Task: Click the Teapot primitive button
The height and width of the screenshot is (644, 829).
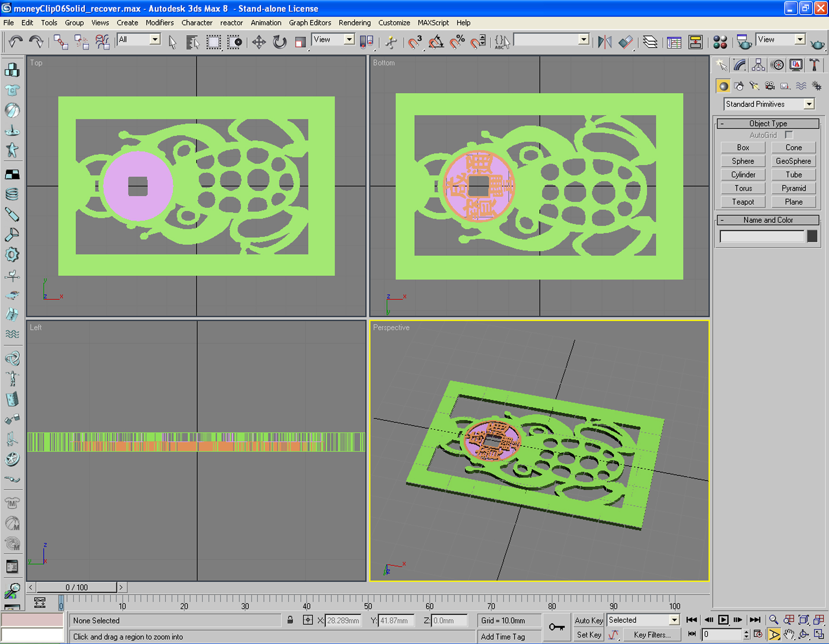Action: [x=743, y=202]
